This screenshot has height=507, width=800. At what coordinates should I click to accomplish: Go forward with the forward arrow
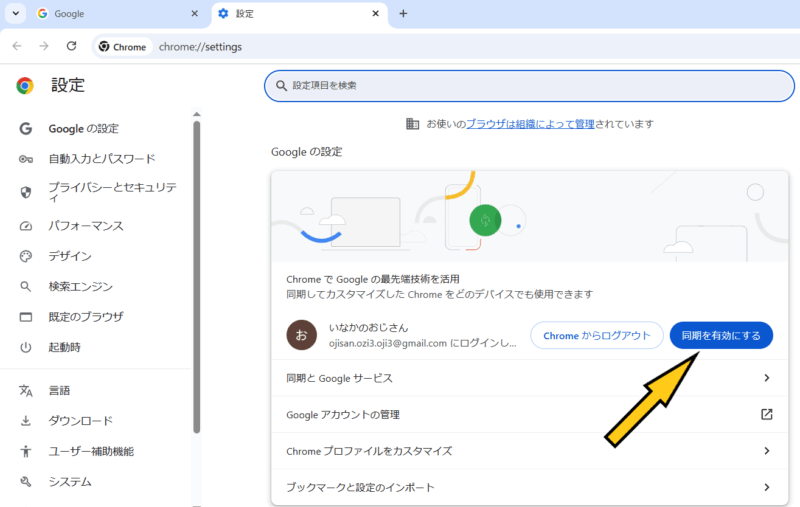click(44, 46)
